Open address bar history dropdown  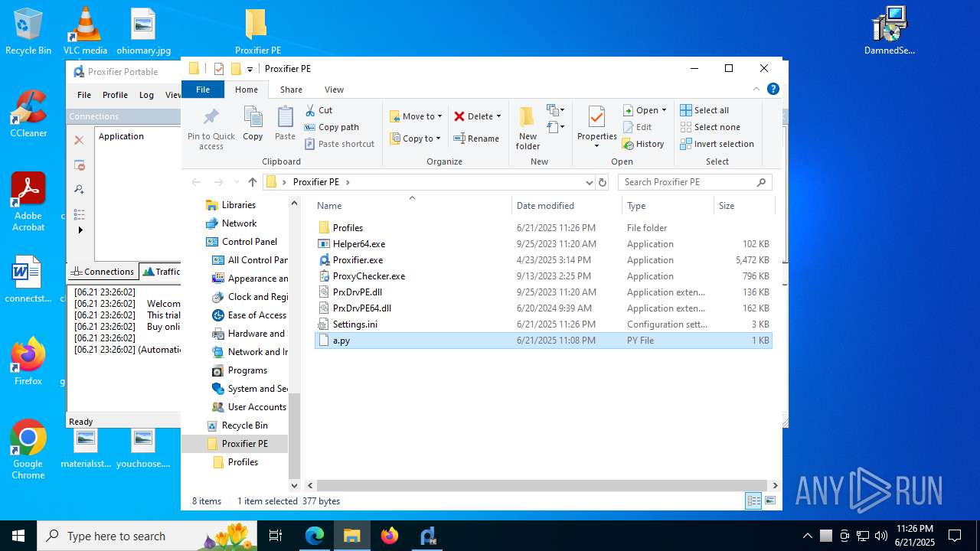click(589, 182)
